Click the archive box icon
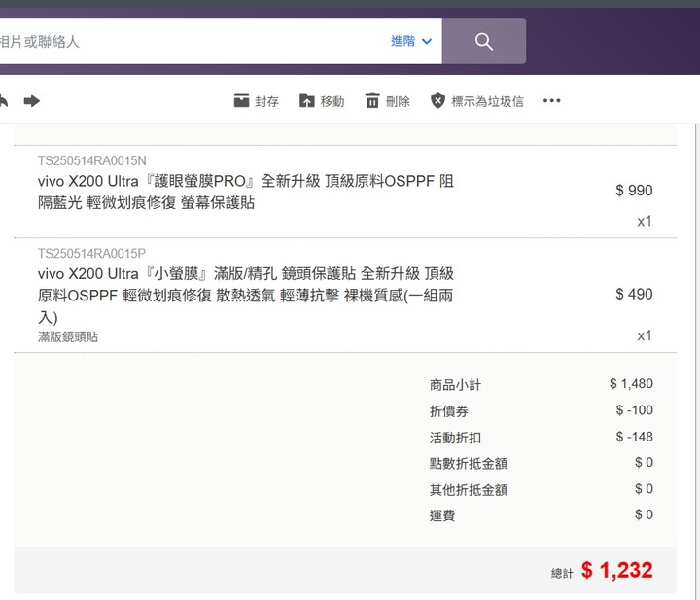700x600 pixels. [x=241, y=101]
